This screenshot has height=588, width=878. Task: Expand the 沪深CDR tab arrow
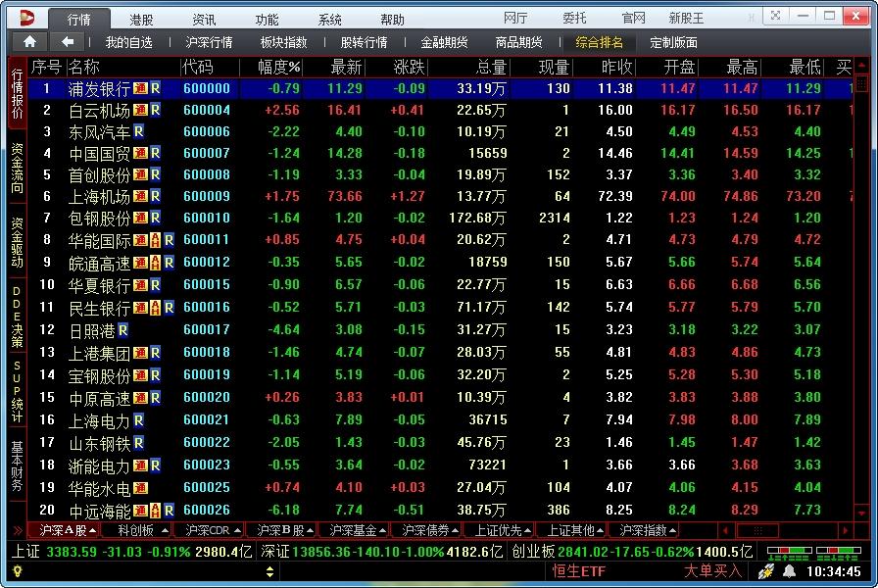pyautogui.click(x=238, y=530)
